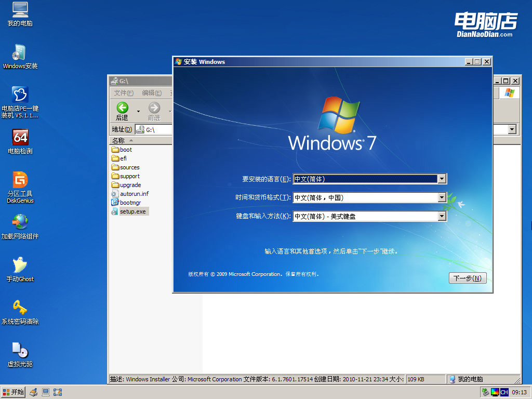Click the 下一步 next button

[x=467, y=278]
